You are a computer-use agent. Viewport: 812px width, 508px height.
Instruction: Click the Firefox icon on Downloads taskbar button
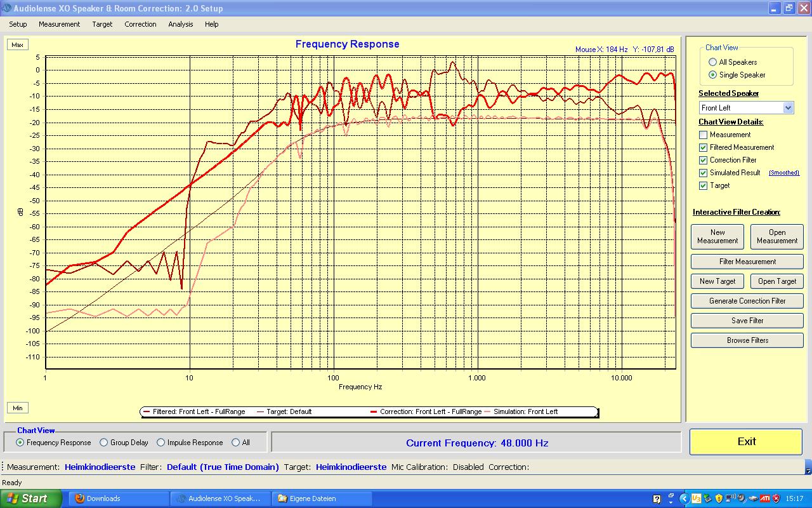point(79,498)
